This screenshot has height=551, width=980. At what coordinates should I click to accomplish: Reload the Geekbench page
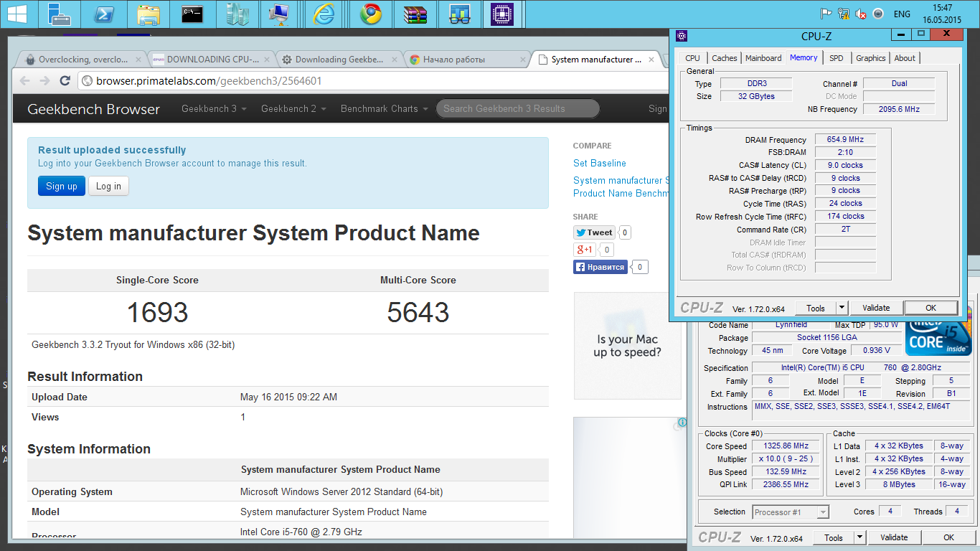(x=66, y=81)
